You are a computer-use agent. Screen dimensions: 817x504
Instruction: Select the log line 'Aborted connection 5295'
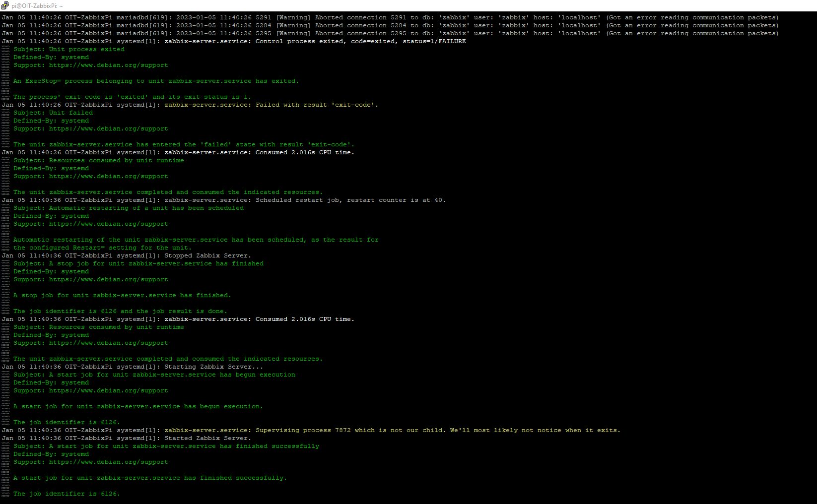pos(390,33)
